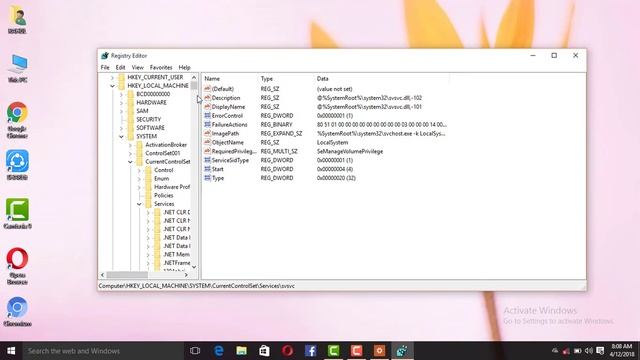Select the Hardware Prof key

pyautogui.click(x=172, y=187)
